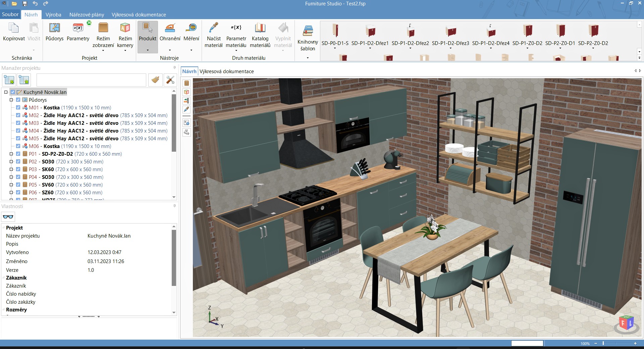The height and width of the screenshot is (349, 644).
Task: Click the second list icon in Manažer projektu
Action: coord(24,80)
